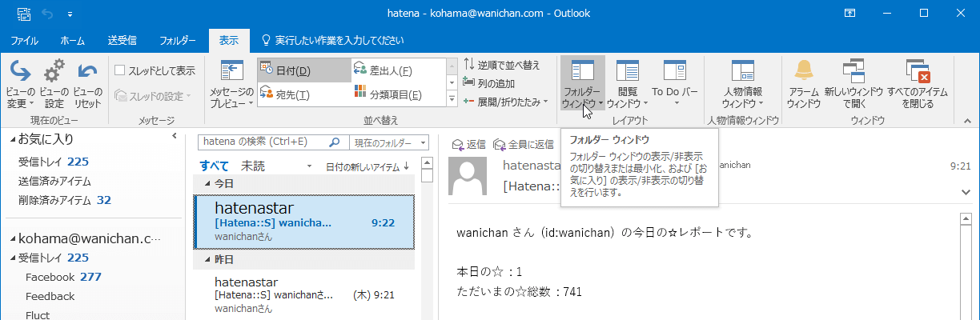Open People Pane (人物情報ウィンドウ) menu
This screenshot has width=980, height=320.
click(742, 84)
